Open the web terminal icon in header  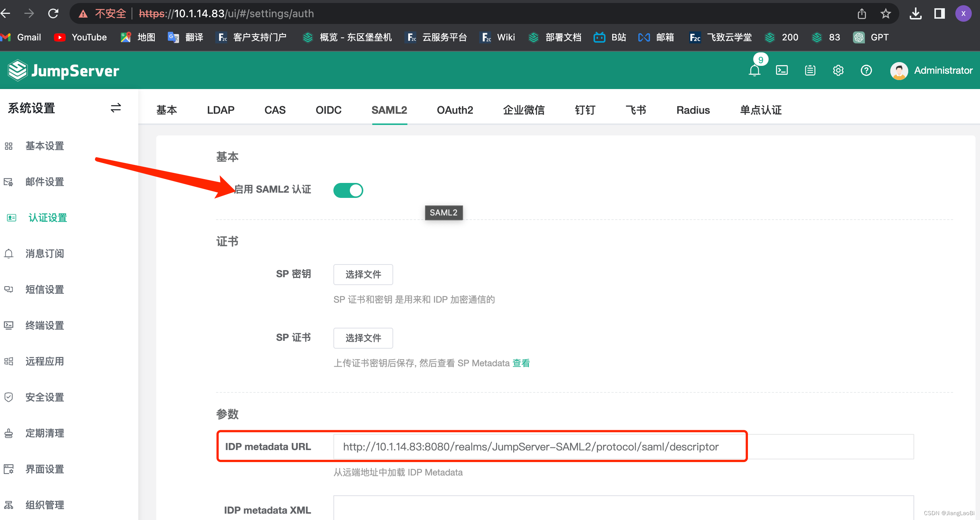click(x=782, y=70)
